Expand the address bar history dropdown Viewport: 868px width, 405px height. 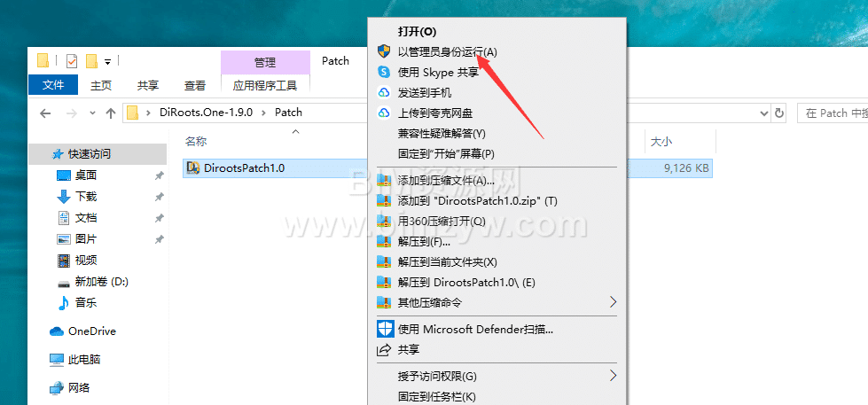(x=764, y=113)
